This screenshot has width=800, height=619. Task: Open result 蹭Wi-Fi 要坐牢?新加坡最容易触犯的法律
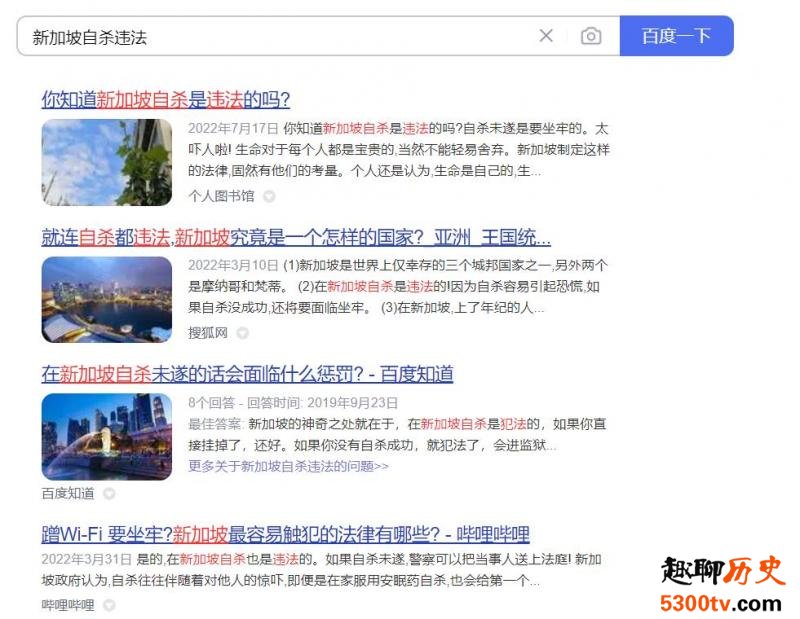pyautogui.click(x=285, y=534)
